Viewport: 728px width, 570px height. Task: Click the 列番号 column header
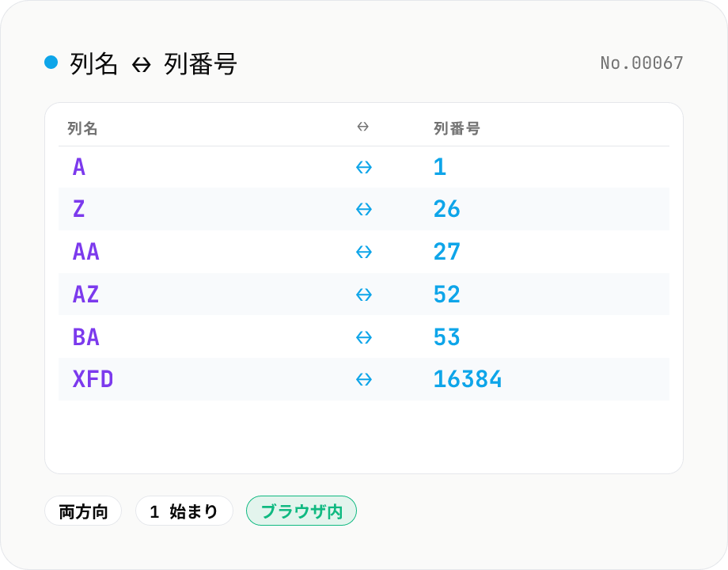tap(457, 128)
